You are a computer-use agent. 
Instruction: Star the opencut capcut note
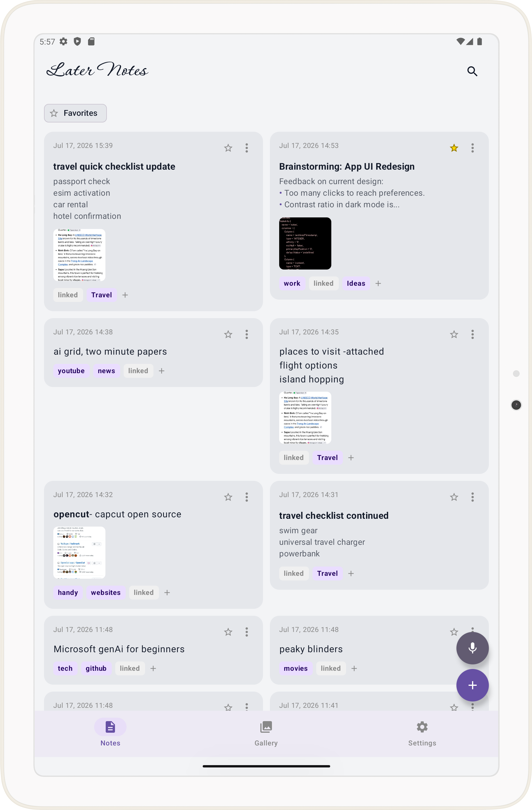228,497
